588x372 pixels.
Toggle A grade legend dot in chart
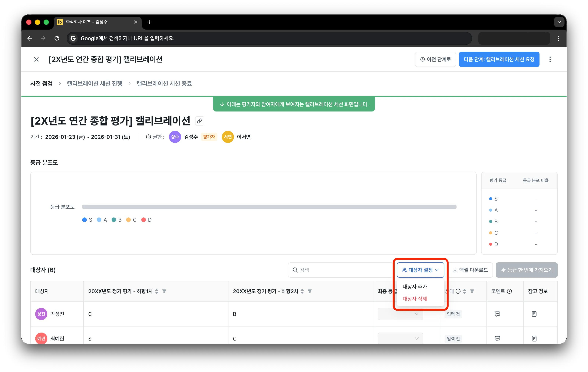(99, 220)
